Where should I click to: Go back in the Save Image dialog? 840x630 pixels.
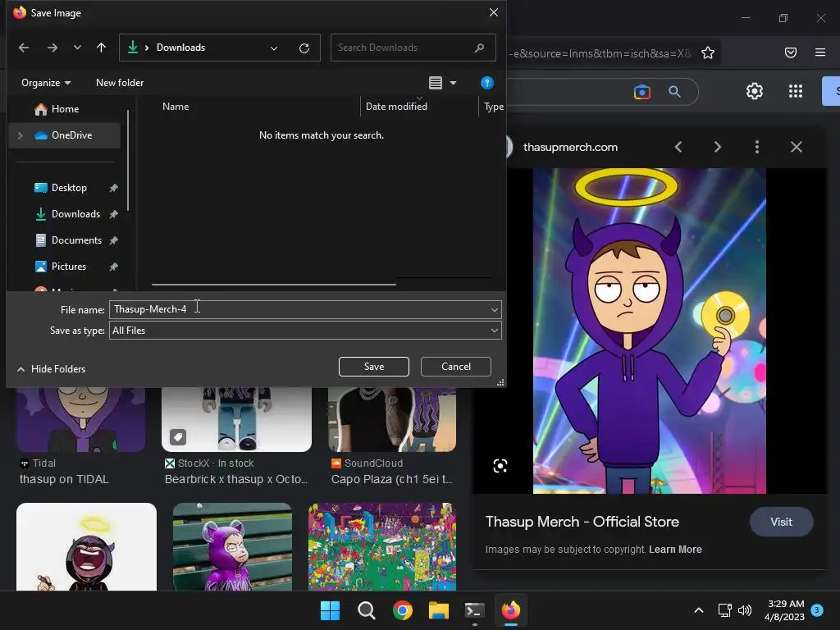coord(24,48)
